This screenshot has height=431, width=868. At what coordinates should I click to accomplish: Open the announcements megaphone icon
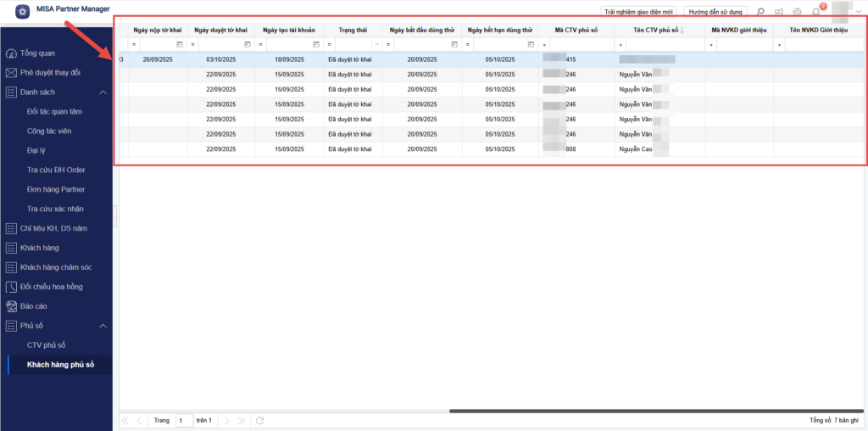click(778, 12)
